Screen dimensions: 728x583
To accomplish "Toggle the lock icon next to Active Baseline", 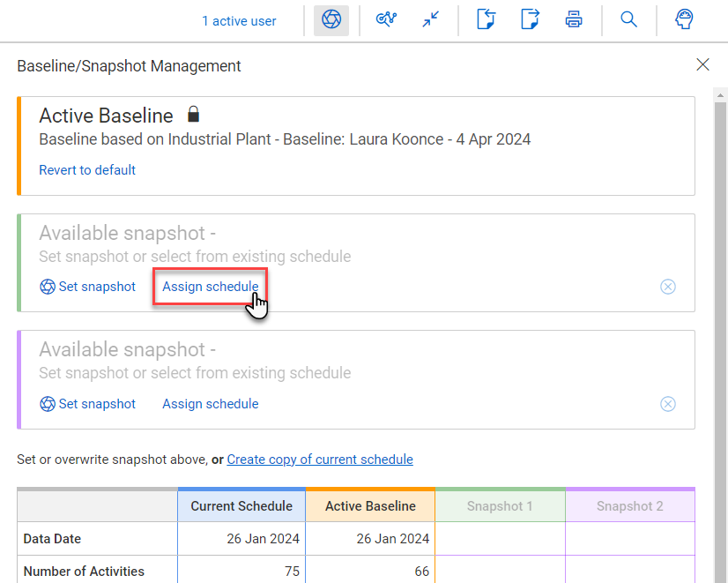I will 193,113.
